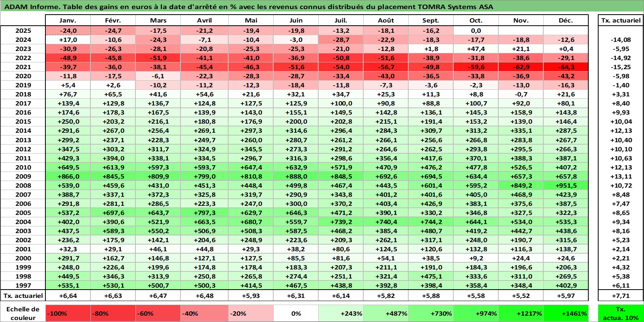Select the 2007 Nov. cell +468,9
Viewport: 644px width, 322px height.
point(521,194)
